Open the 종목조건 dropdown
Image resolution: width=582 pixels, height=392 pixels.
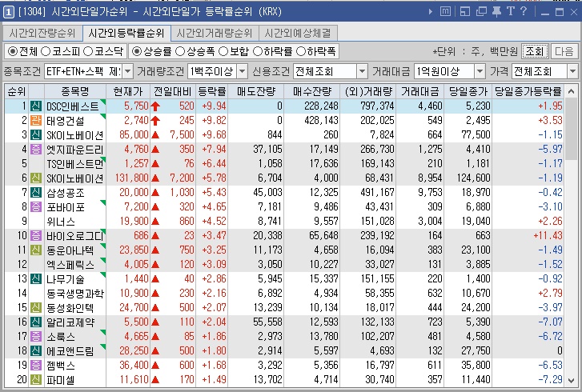click(x=127, y=71)
